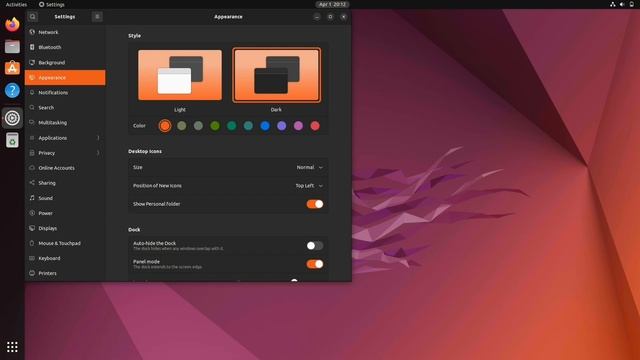
Task: Click the Settings app menu in top bar
Action: [51, 4]
